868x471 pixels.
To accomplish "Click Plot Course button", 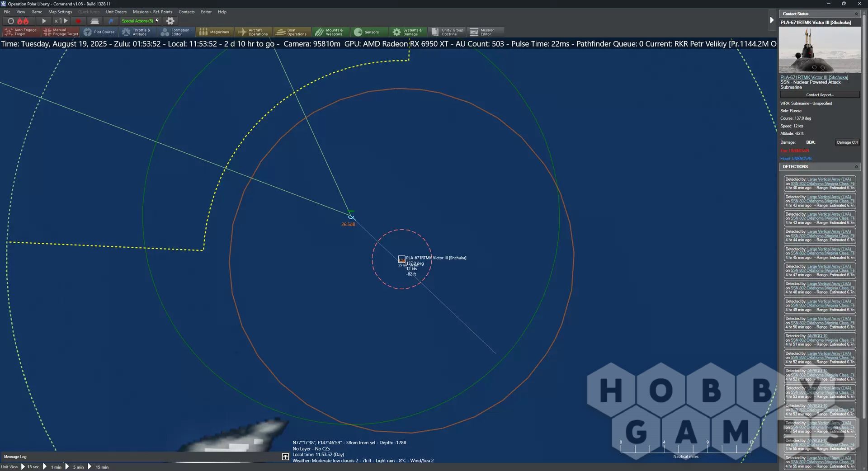I will point(99,32).
